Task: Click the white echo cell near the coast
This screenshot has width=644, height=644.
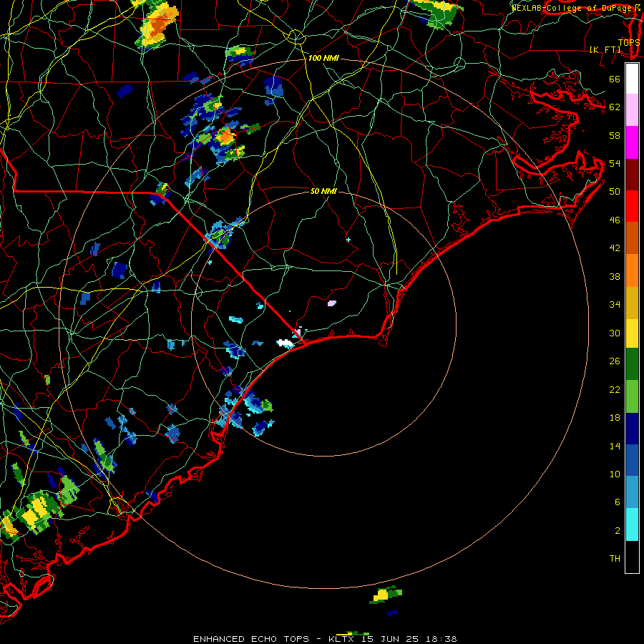Action: 285,343
